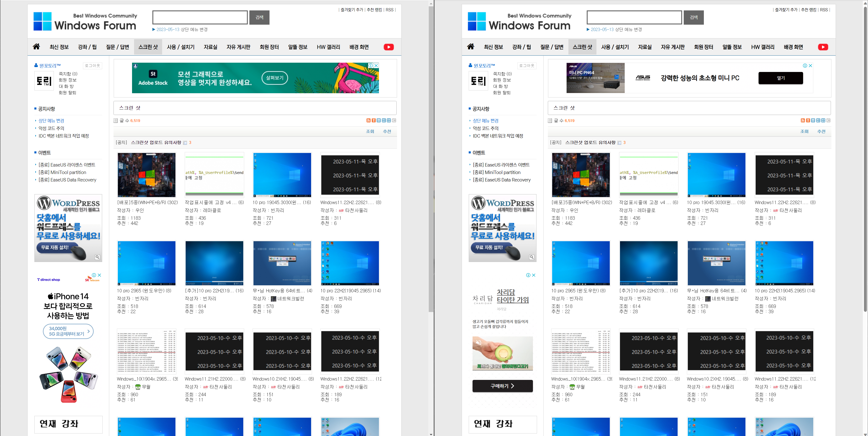The image size is (868, 436).
Task: Open 최신 정보 menu in right window
Action: click(493, 47)
